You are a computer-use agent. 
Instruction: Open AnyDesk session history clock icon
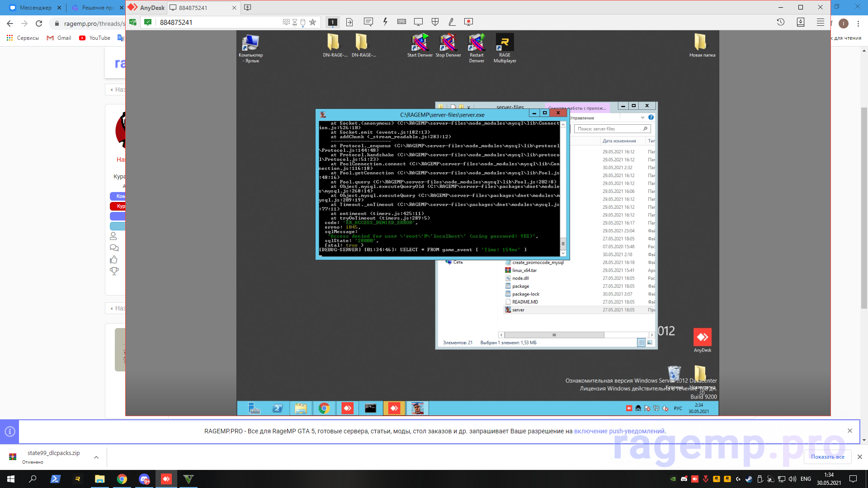point(781,22)
